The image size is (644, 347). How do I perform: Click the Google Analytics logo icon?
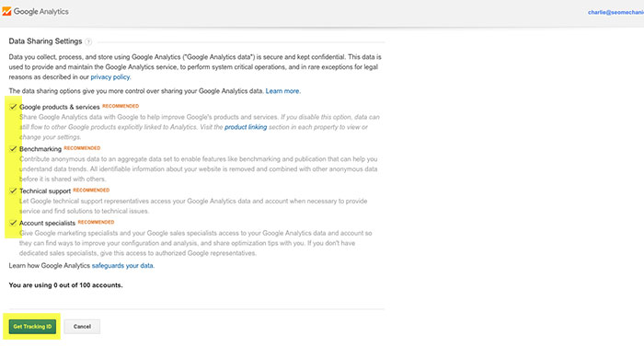(x=6, y=12)
